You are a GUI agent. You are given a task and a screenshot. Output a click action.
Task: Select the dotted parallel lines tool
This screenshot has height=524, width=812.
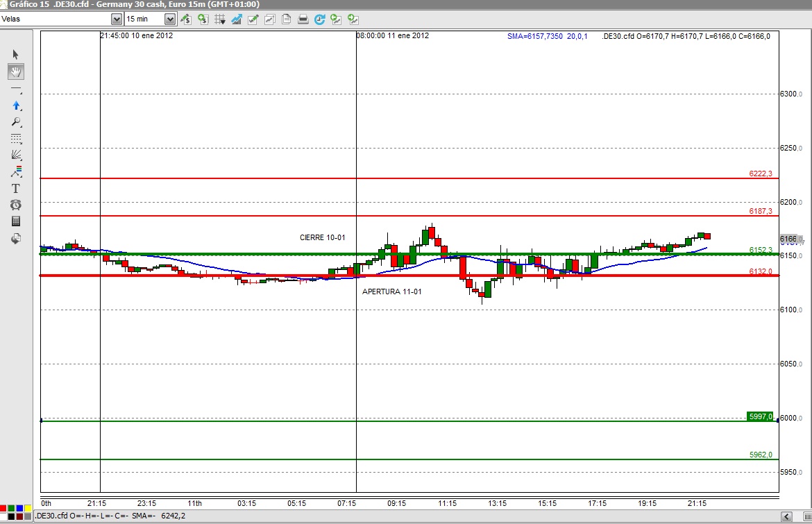(x=15, y=139)
